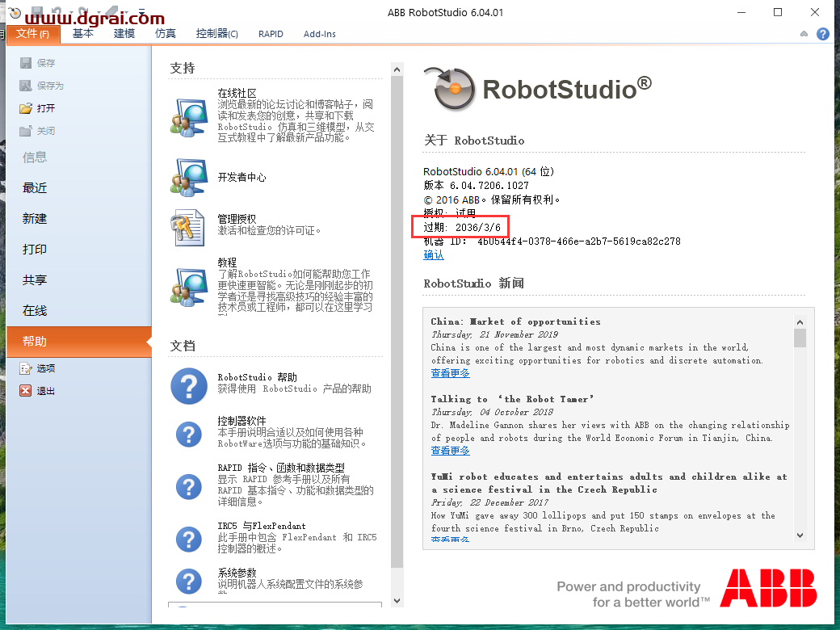This screenshot has height=630, width=840.
Task: Click the machine ID value 4b0544f4-0378...
Action: (579, 241)
